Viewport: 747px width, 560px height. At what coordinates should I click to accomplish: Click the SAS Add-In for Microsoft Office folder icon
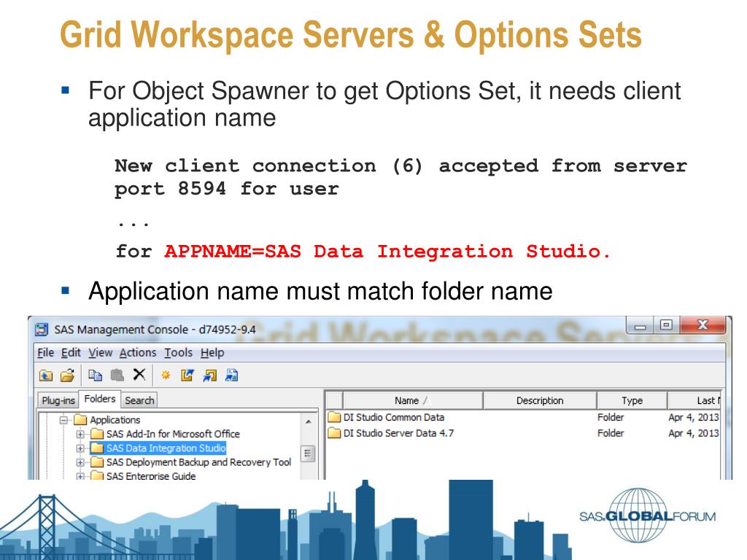(97, 434)
